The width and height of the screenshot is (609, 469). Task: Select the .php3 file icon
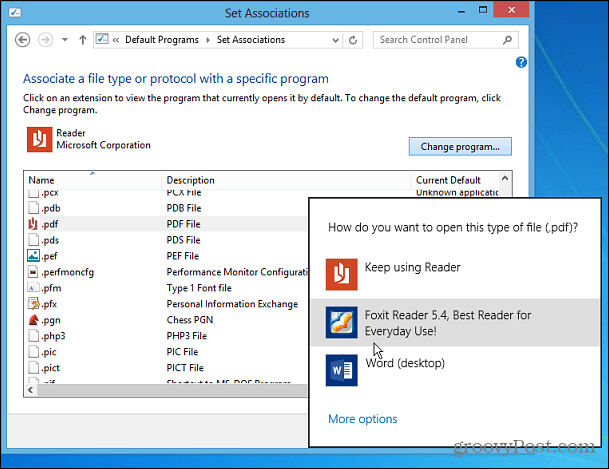point(33,335)
